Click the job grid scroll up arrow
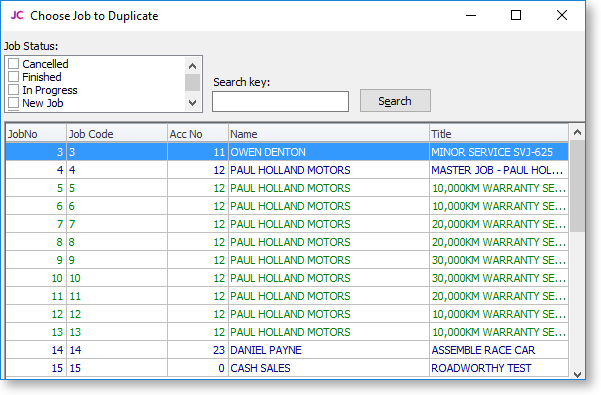Screen dimensions: 601x395 coord(577,133)
